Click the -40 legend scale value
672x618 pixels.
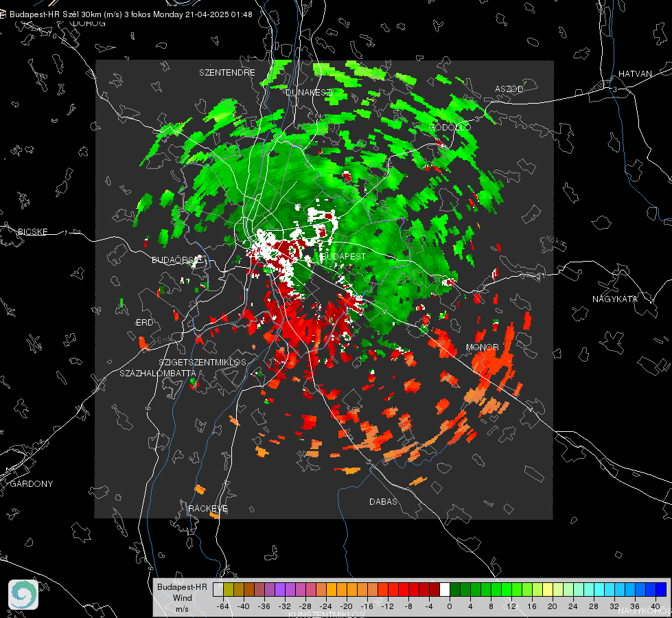coord(244,606)
